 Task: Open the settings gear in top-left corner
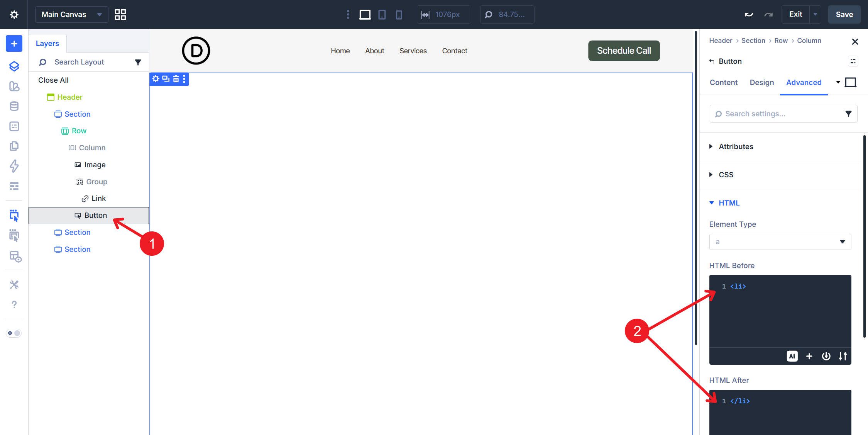(x=14, y=14)
